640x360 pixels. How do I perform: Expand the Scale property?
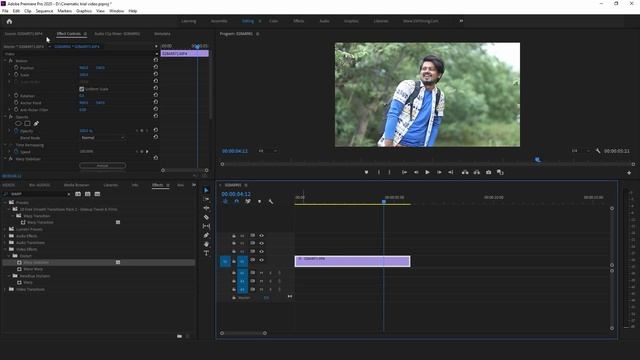coord(10,75)
